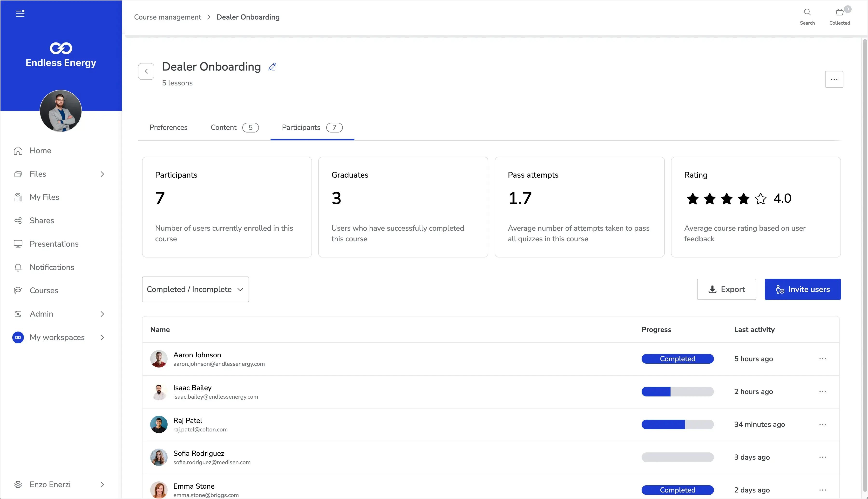The width and height of the screenshot is (868, 499).
Task: Open row options for Emma Stone
Action: point(822,490)
